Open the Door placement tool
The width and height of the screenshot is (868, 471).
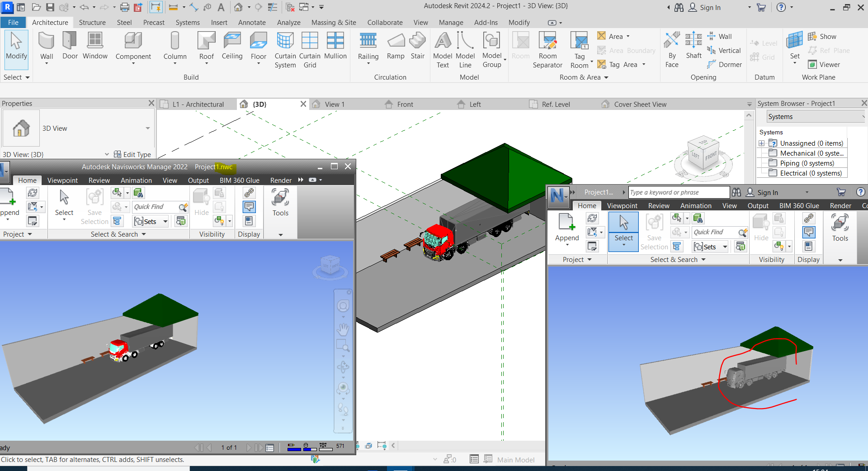(69, 45)
